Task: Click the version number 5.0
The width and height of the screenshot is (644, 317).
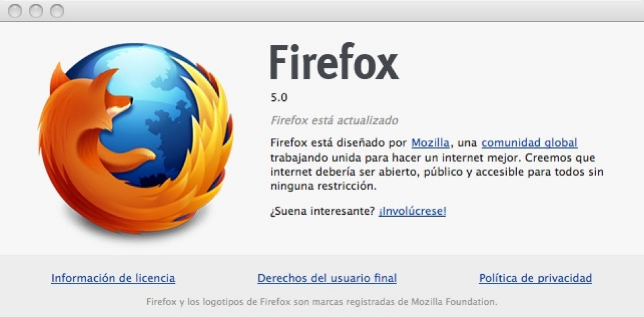Action: (279, 97)
